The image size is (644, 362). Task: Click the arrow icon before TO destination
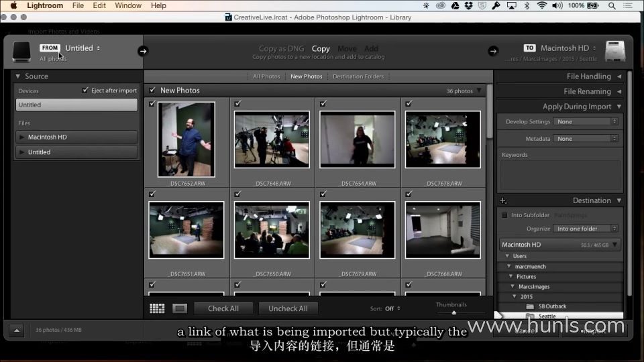pyautogui.click(x=493, y=52)
